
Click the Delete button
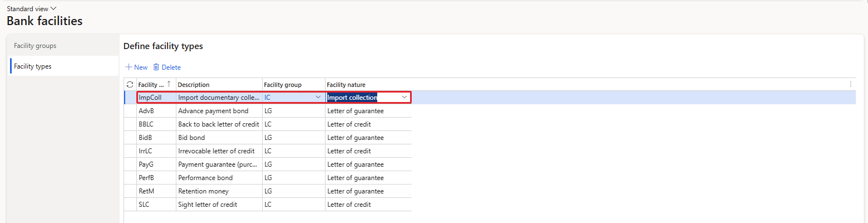click(167, 67)
